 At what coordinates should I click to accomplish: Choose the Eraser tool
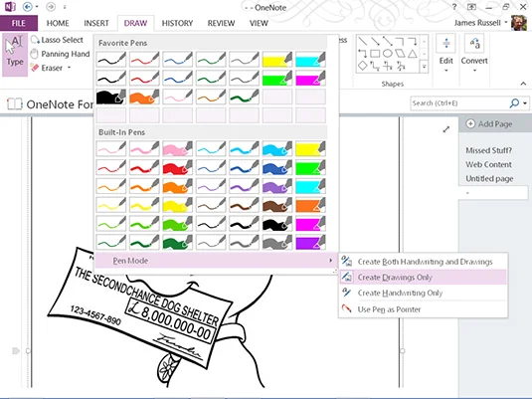pos(47,68)
